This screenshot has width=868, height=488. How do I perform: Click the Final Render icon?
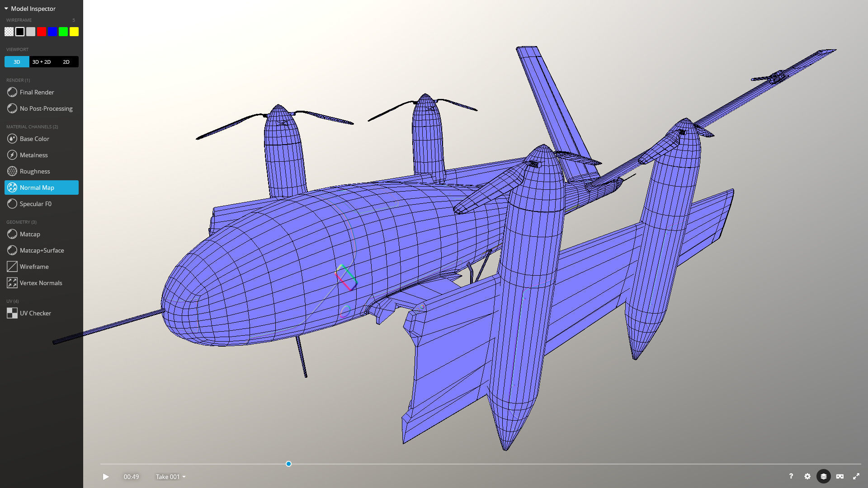(12, 92)
